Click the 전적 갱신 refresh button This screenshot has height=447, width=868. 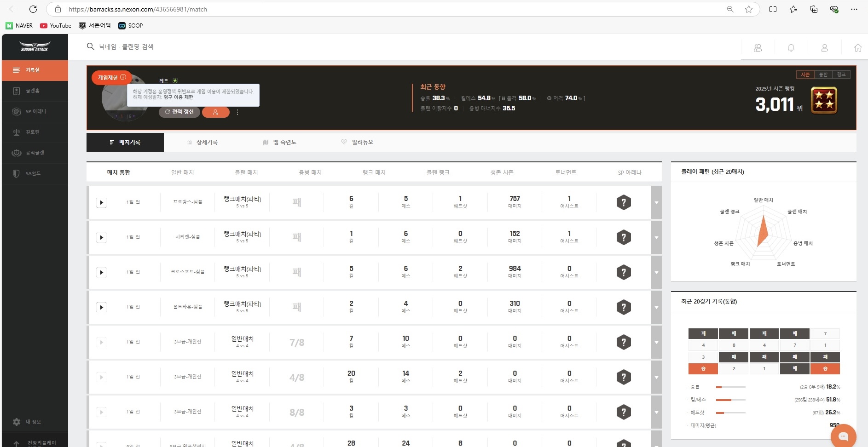coord(179,112)
